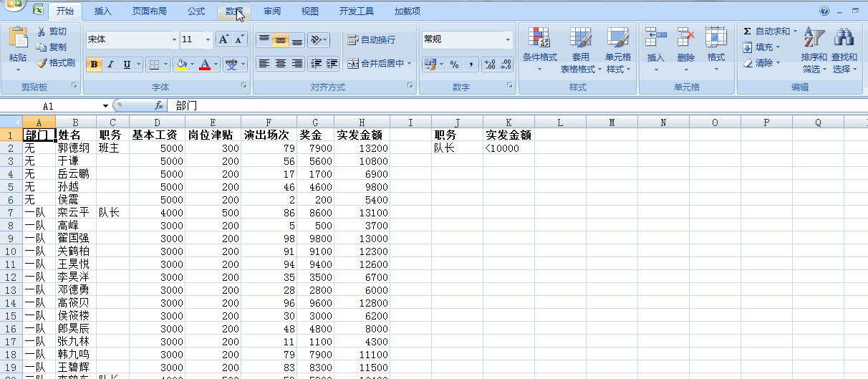Toggle top vertical alignment
This screenshot has width=868, height=379.
pyautogui.click(x=264, y=40)
